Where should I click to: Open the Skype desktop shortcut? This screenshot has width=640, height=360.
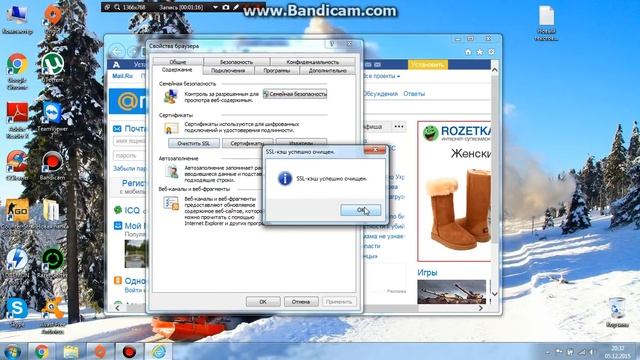click(17, 312)
